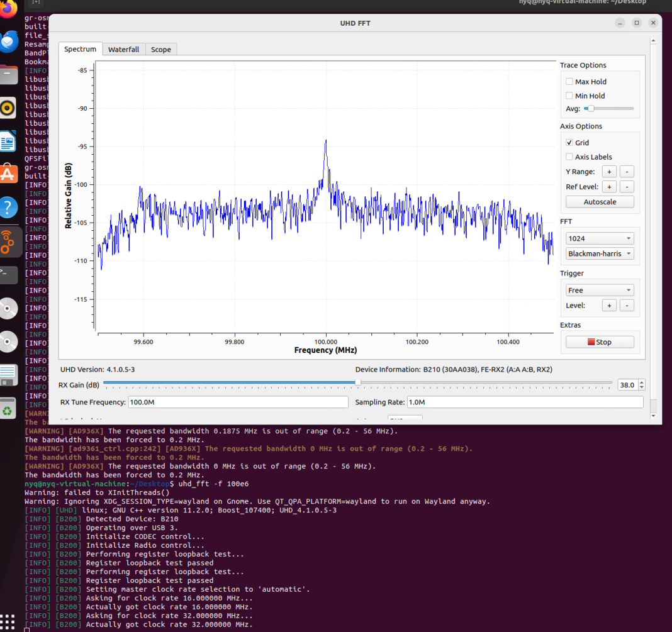672x632 pixels.
Task: Enable Axis Labels checkbox
Action: coord(569,157)
